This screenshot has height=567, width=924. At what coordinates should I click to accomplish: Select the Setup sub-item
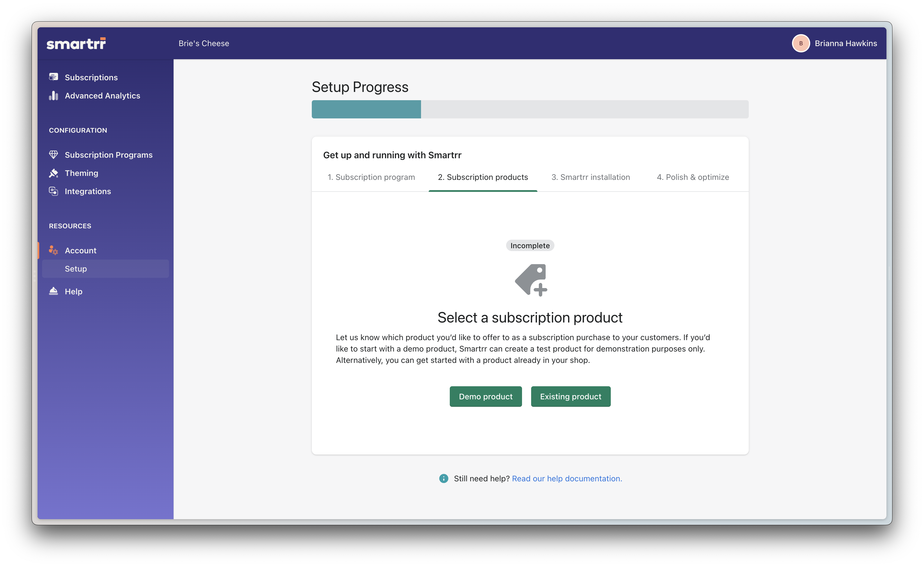(105, 269)
